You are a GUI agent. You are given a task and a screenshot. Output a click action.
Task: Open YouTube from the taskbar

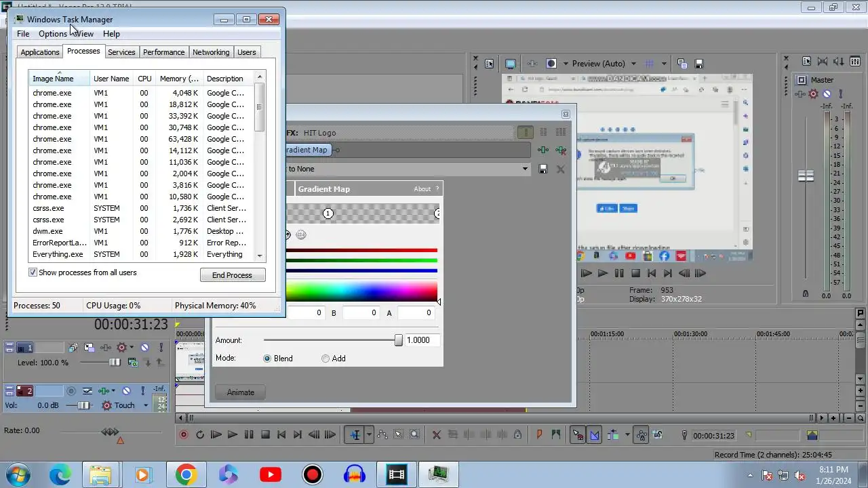click(x=271, y=474)
